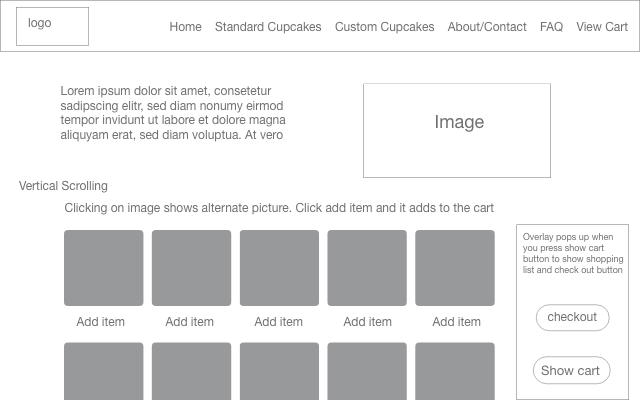Click the logo box in the header

pyautogui.click(x=52, y=27)
